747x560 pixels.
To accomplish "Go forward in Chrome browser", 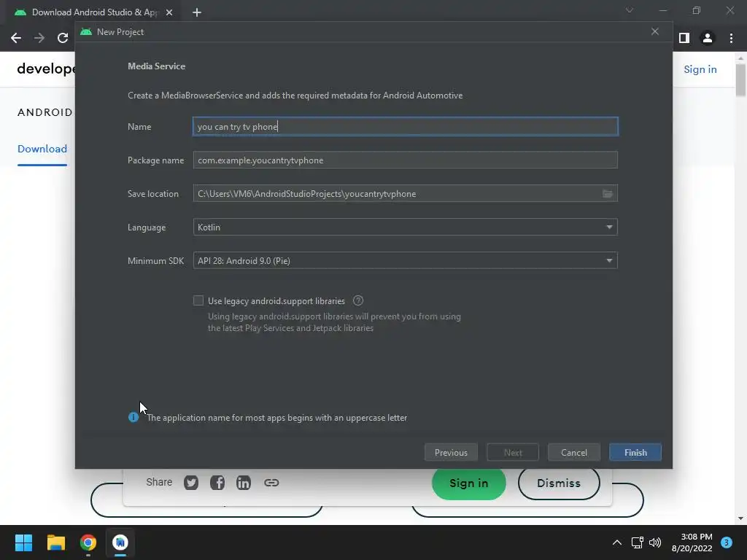I will click(39, 38).
